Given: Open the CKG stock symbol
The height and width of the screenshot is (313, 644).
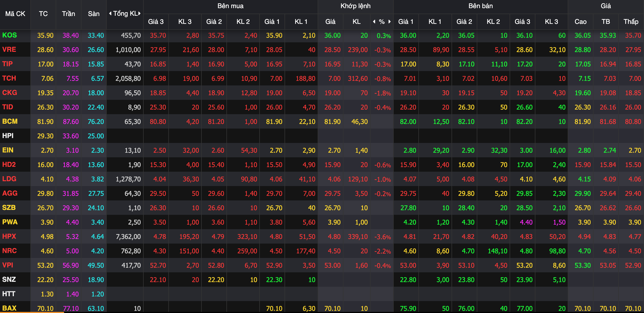Looking at the screenshot, I should [x=10, y=93].
